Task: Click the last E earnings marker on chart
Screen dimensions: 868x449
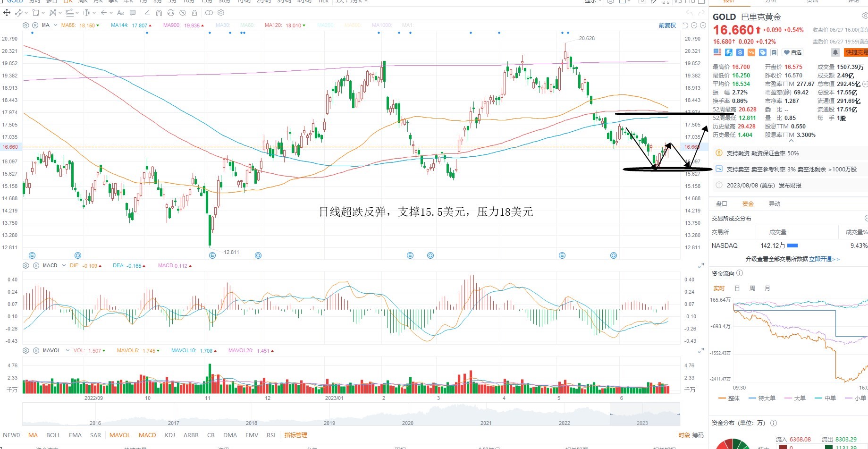Action: pyautogui.click(x=562, y=255)
